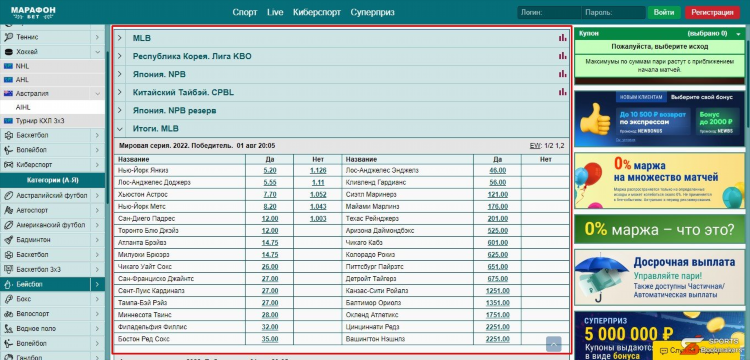Click the tennis racket icon in sidebar
The width and height of the screenshot is (750, 360).
point(8,37)
